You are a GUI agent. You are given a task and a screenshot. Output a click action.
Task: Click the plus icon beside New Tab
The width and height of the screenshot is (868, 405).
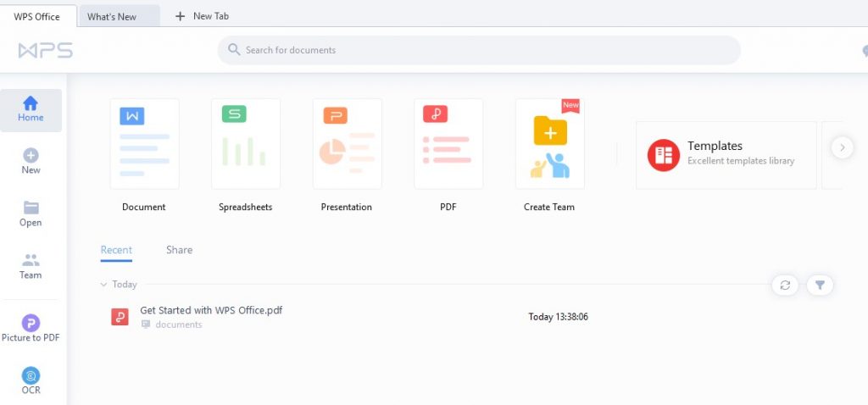point(180,17)
